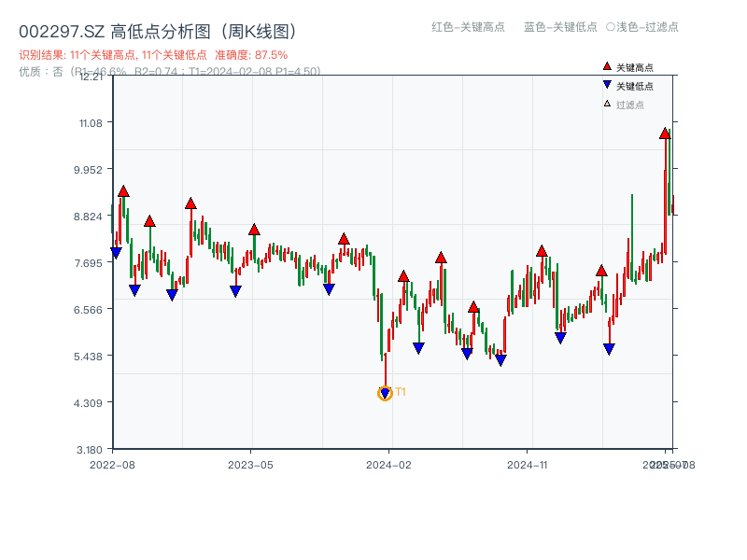Click the 浅色-过滤点 header note
The height and width of the screenshot is (560, 747).
pyautogui.click(x=642, y=27)
